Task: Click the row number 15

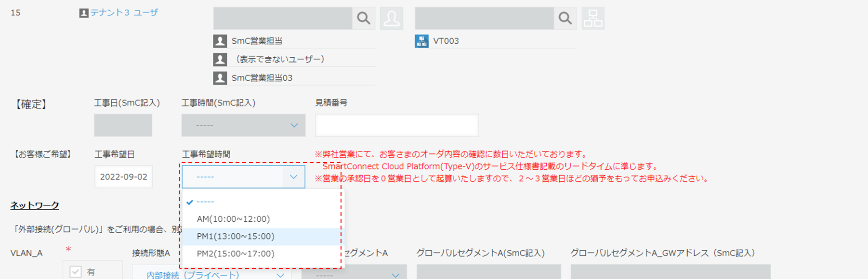Action: pyautogui.click(x=15, y=13)
